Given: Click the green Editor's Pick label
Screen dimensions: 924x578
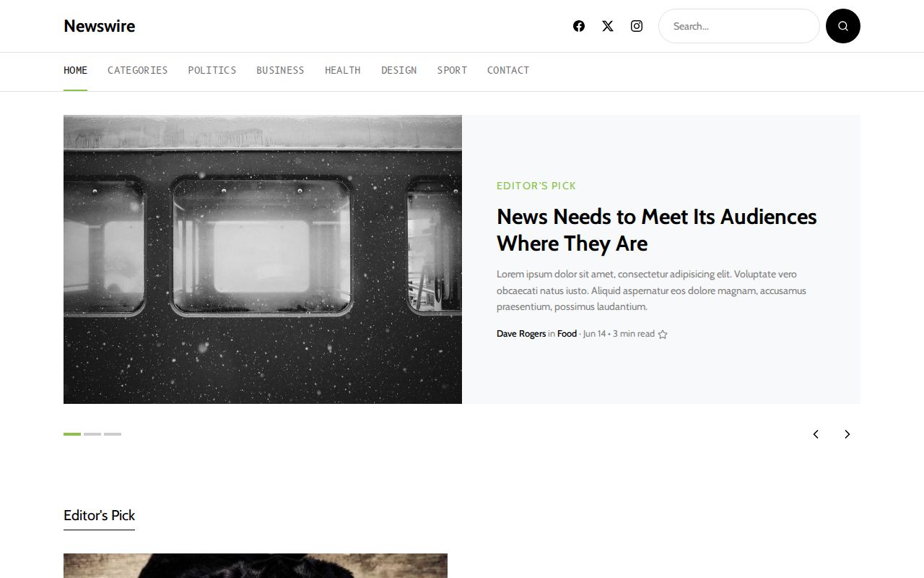Looking at the screenshot, I should 536,186.
